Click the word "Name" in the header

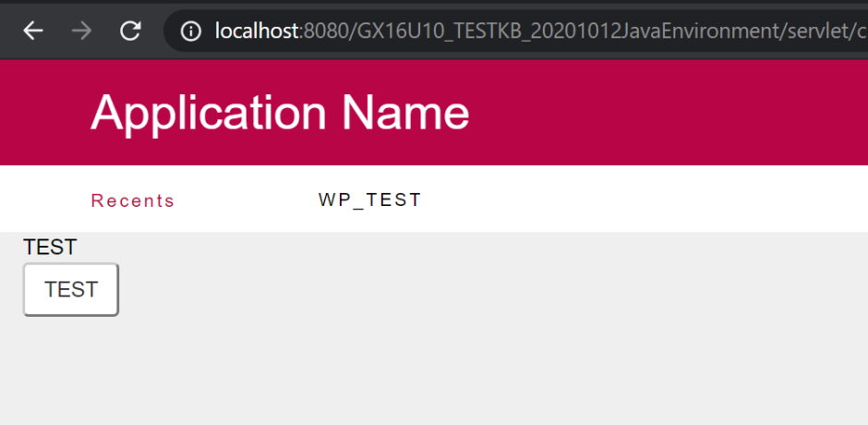coord(405,113)
